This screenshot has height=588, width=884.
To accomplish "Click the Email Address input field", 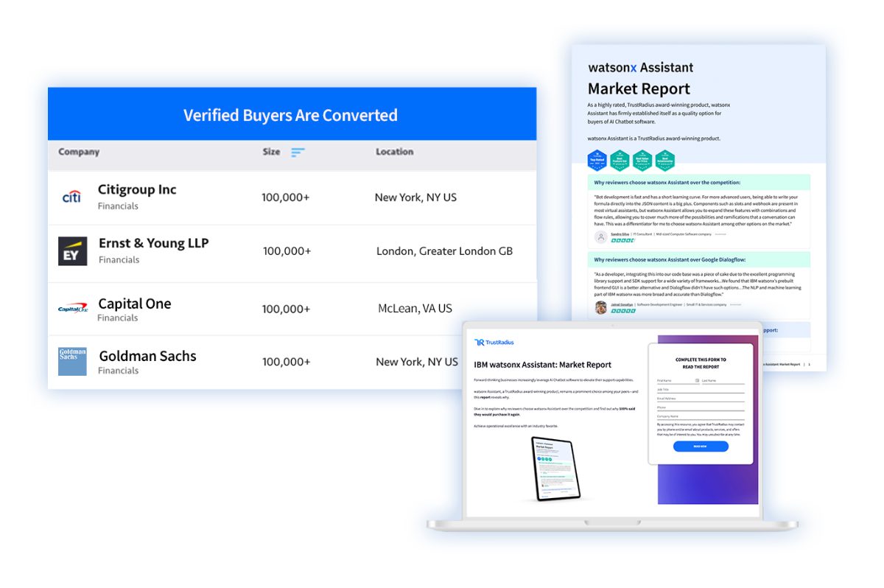I will 701,399.
